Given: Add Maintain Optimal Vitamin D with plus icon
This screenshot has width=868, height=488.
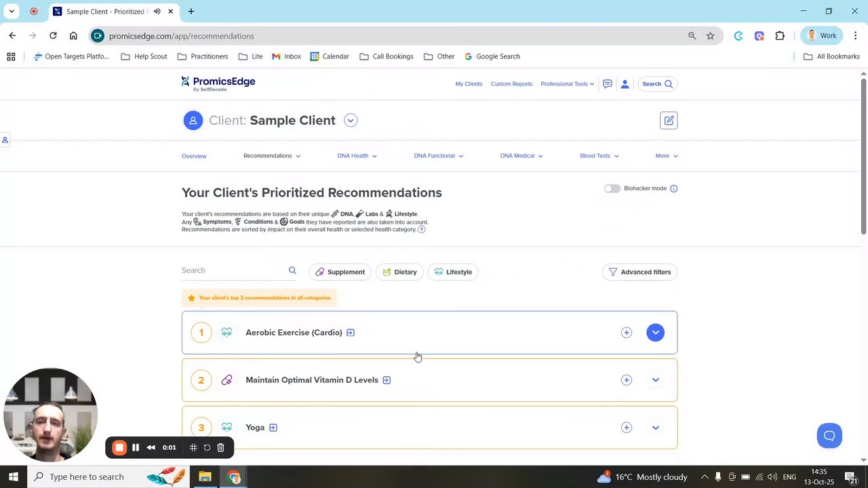Looking at the screenshot, I should 626,380.
